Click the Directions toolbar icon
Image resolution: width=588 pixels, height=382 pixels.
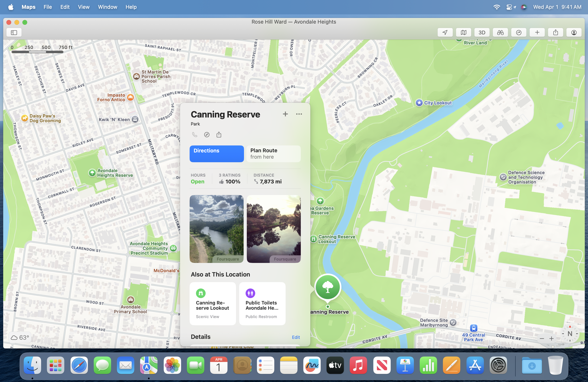519,32
